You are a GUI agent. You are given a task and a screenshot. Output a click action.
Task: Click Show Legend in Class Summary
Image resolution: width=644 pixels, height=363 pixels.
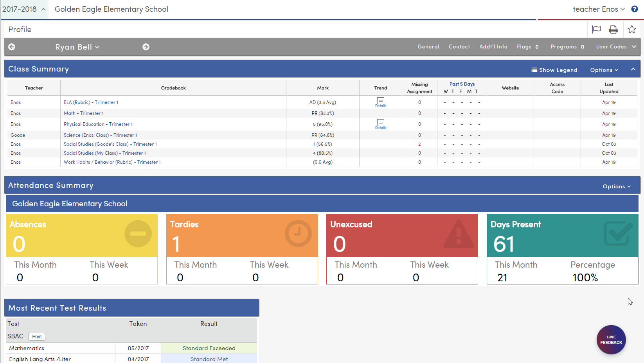[554, 70]
